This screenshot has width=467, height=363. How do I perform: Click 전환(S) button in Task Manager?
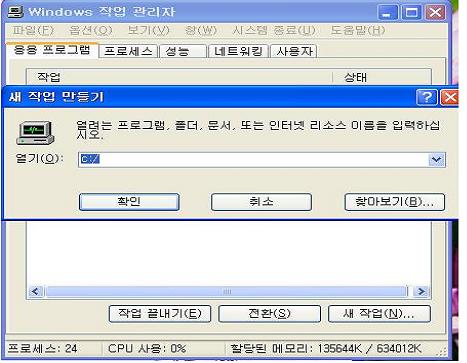click(269, 314)
